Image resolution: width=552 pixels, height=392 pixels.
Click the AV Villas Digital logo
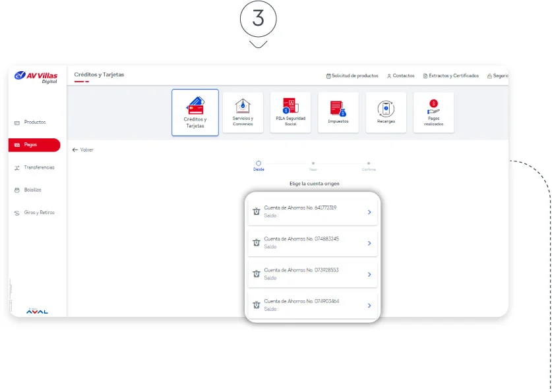(36, 77)
